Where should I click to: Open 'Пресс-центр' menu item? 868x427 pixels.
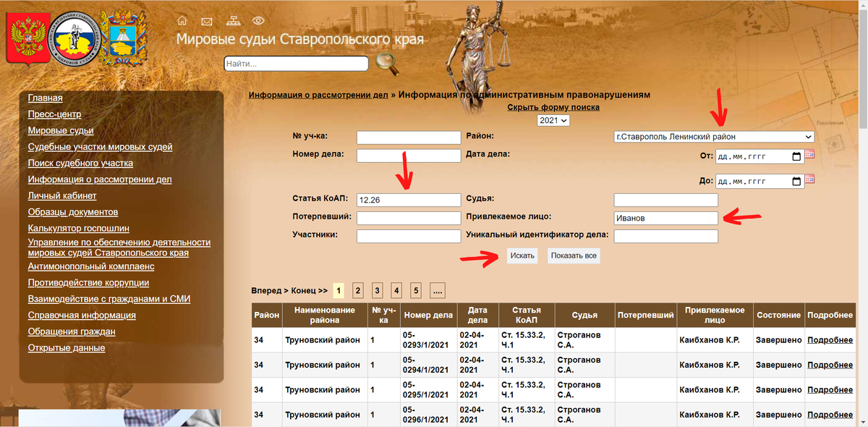pos(54,114)
